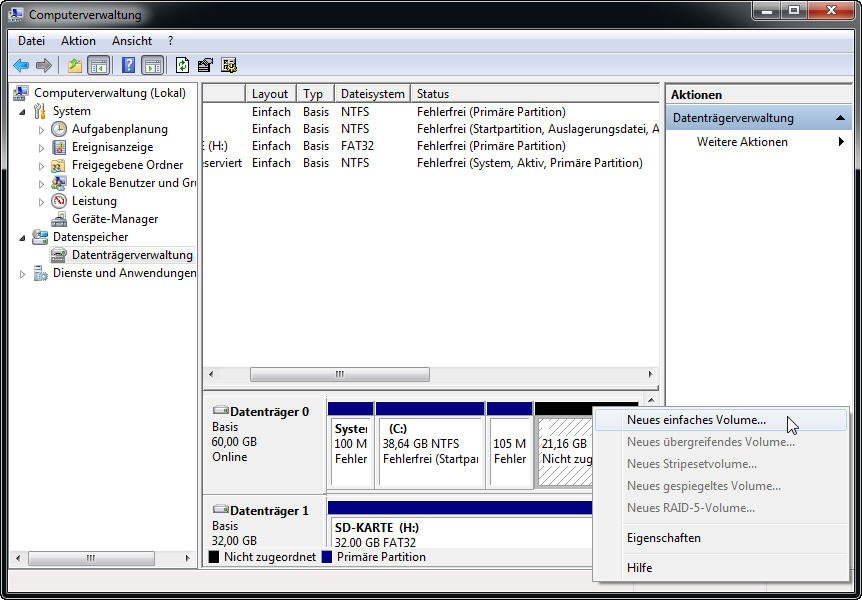Open help via blue question mark icon
The image size is (862, 600).
pos(128,66)
